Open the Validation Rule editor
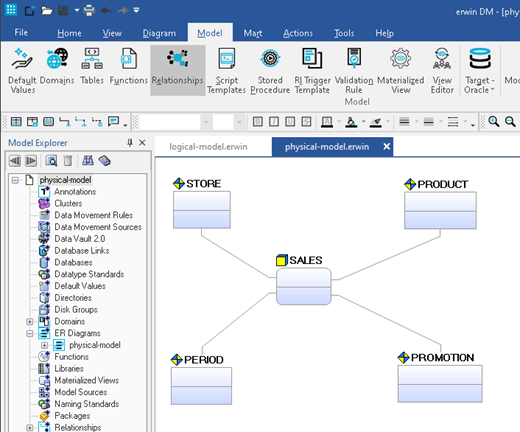This screenshot has height=432, width=520. (354, 70)
